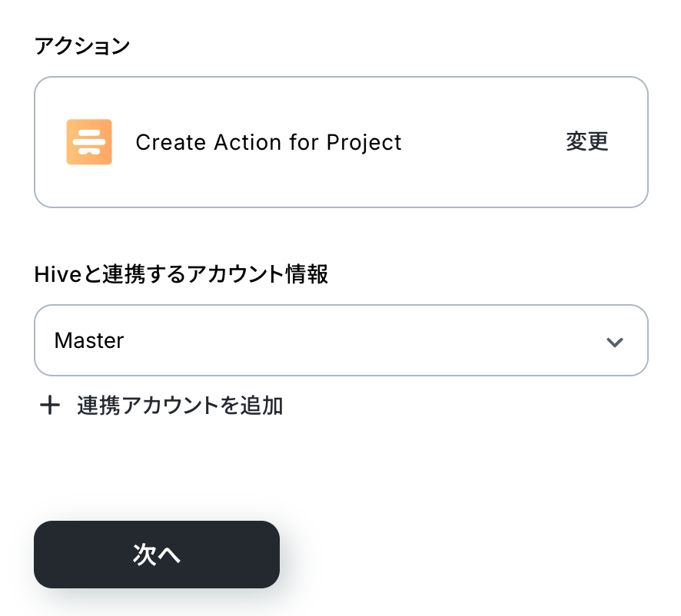681x616 pixels.
Task: Click the chevron arrow in the Master field
Action: coord(614,342)
